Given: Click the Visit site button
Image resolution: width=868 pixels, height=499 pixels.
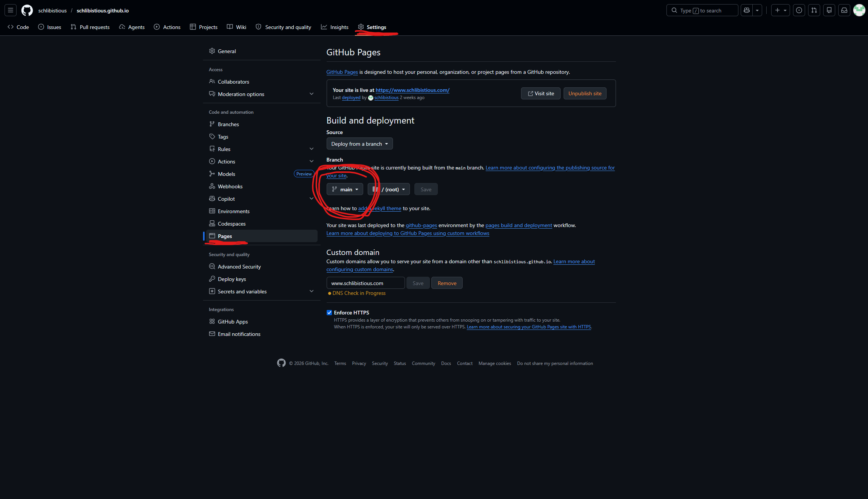Looking at the screenshot, I should 541,93.
